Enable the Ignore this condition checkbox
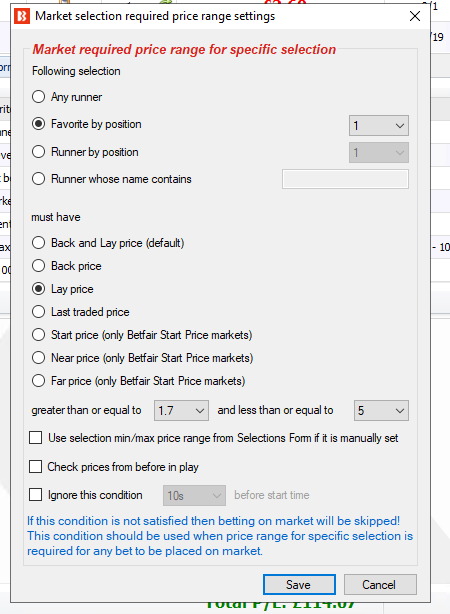This screenshot has width=450, height=614. click(x=36, y=495)
